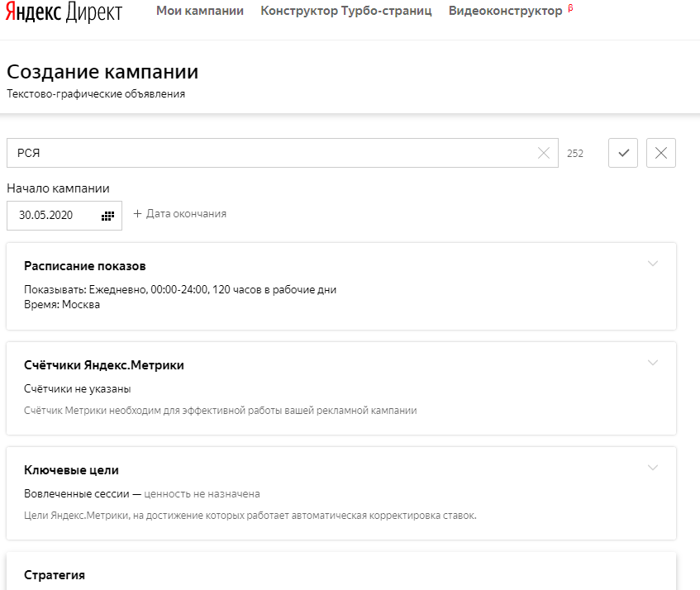The height and width of the screenshot is (590, 700).
Task: Open the Стратегия section heading
Action: [55, 575]
